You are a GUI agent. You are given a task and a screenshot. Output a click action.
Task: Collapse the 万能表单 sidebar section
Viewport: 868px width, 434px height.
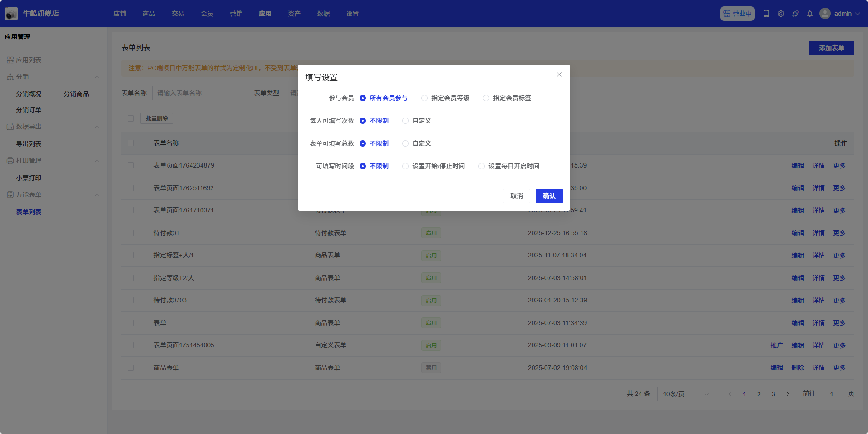coord(97,195)
